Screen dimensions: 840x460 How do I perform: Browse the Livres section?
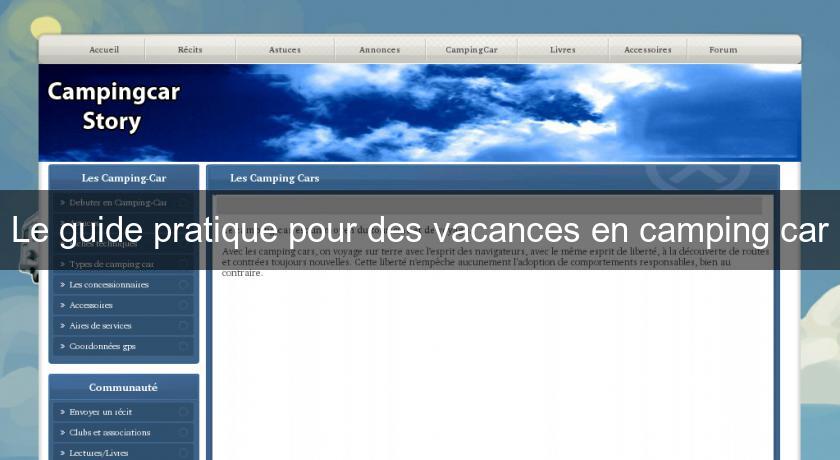562,50
